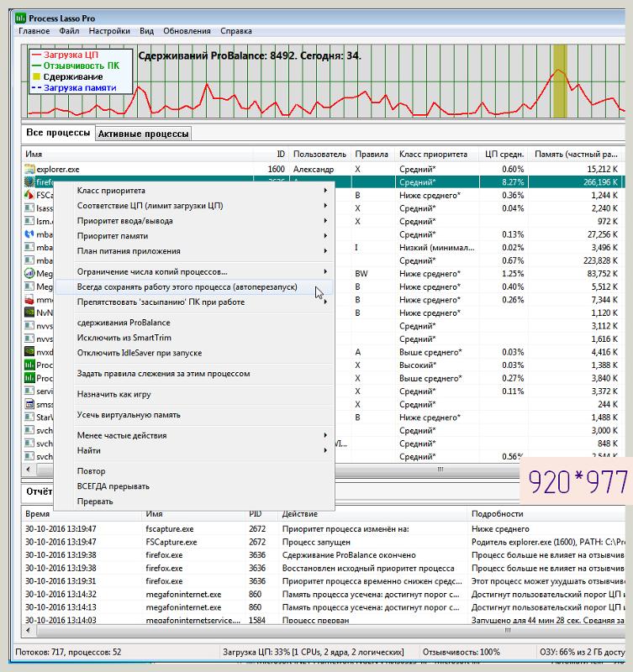This screenshot has height=672, width=633.
Task: Sort log by Подробности column header
Action: (x=546, y=513)
